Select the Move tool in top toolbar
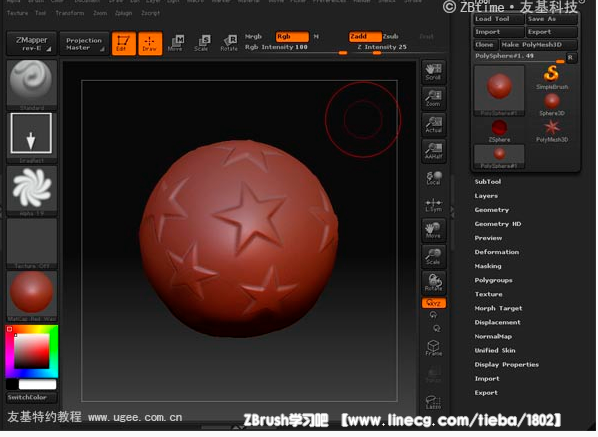The height and width of the screenshot is (437, 598). [x=176, y=43]
